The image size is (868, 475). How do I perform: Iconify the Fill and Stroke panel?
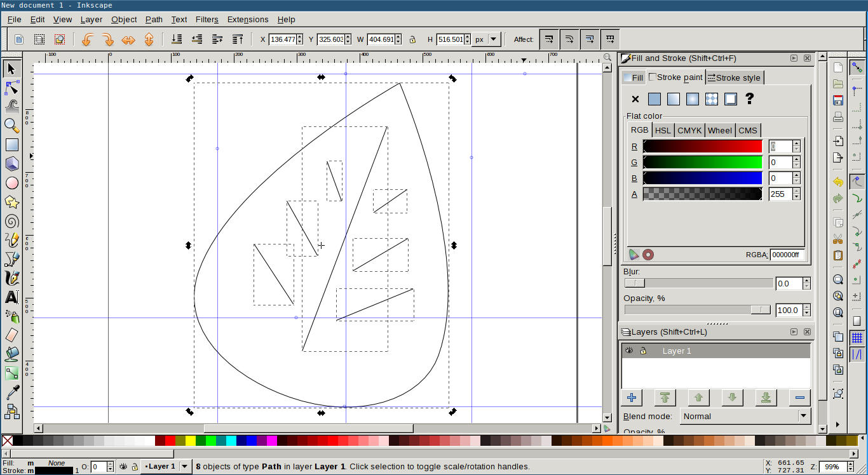click(794, 58)
